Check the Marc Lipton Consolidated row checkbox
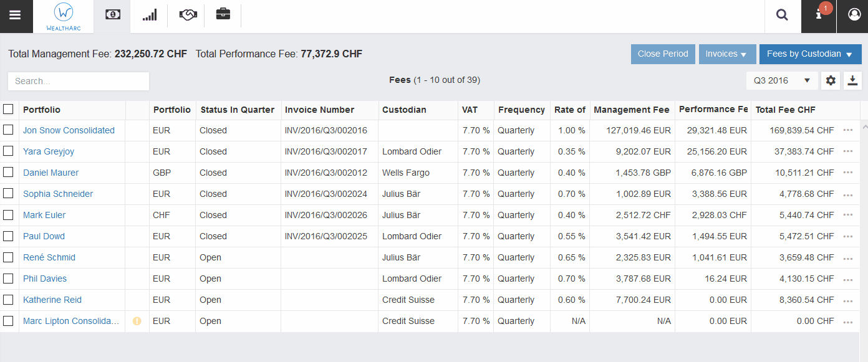868x362 pixels. coord(8,320)
